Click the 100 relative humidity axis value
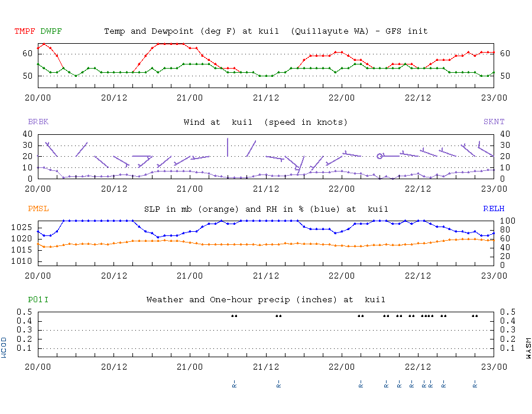 click(508, 221)
